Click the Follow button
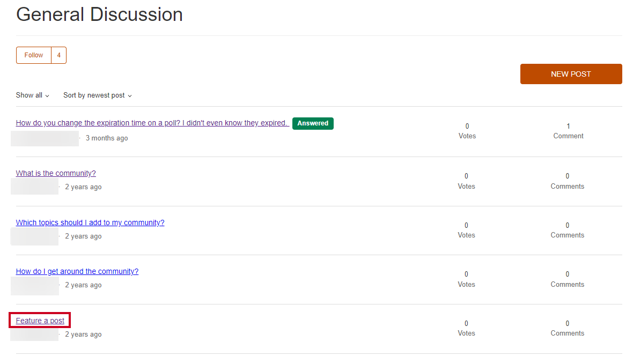Screen dimensions: 633x364 [x=33, y=55]
